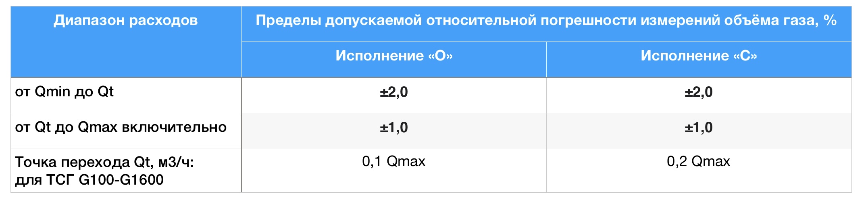Screen dimensions: 868x206
Task: Click the "Исполнение «О»" column header
Action: pos(394,56)
